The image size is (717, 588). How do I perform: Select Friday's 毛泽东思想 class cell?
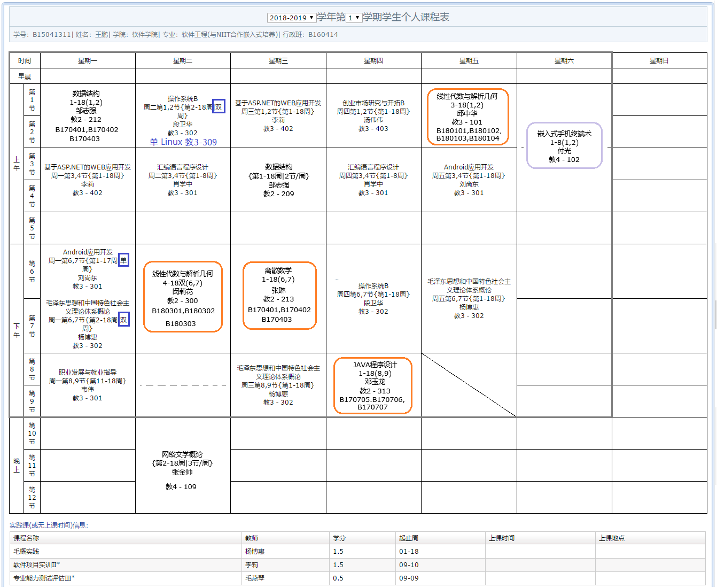click(x=469, y=299)
